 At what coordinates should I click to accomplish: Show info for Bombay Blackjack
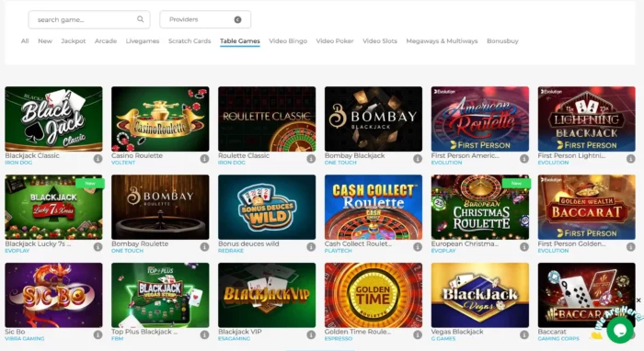pyautogui.click(x=418, y=159)
